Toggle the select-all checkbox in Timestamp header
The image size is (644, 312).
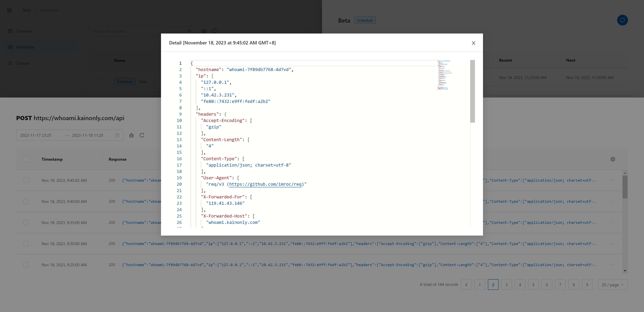pyautogui.click(x=26, y=159)
